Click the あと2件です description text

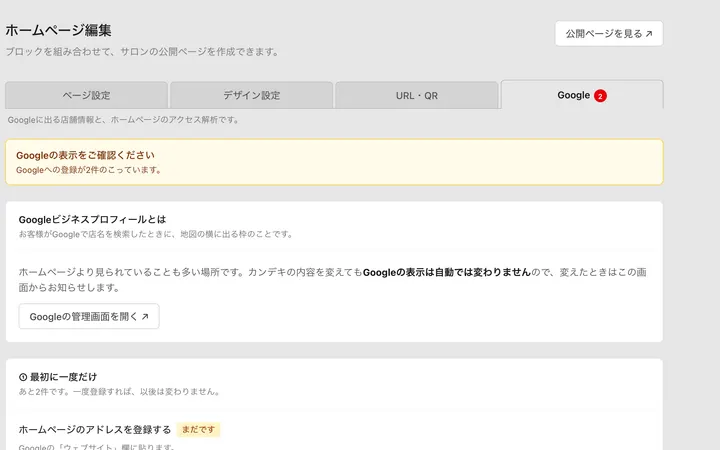120,392
